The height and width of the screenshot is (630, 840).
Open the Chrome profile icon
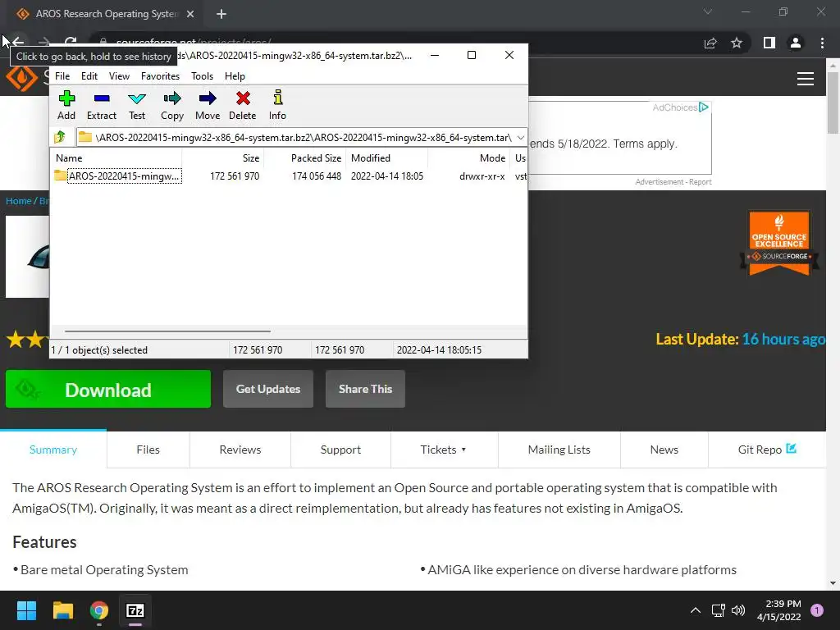point(796,43)
